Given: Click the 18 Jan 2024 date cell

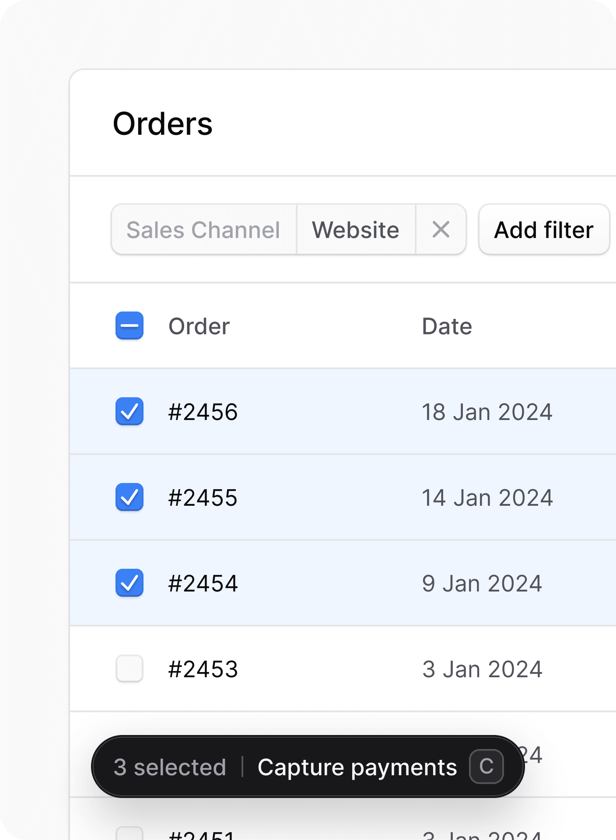Looking at the screenshot, I should pos(487,412).
